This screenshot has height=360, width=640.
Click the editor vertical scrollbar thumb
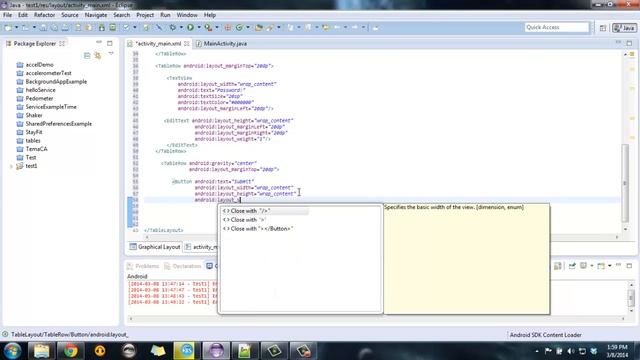pos(625,183)
